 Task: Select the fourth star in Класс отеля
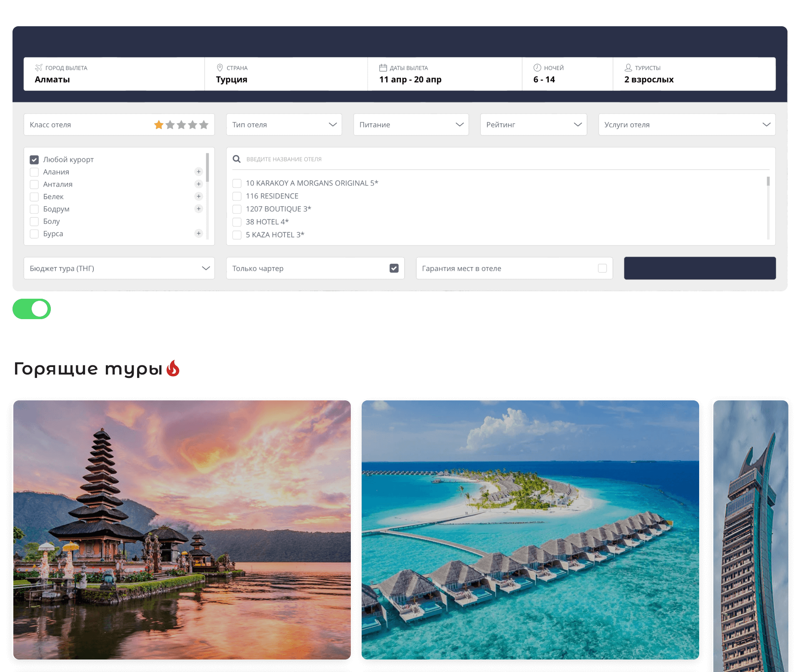(192, 125)
